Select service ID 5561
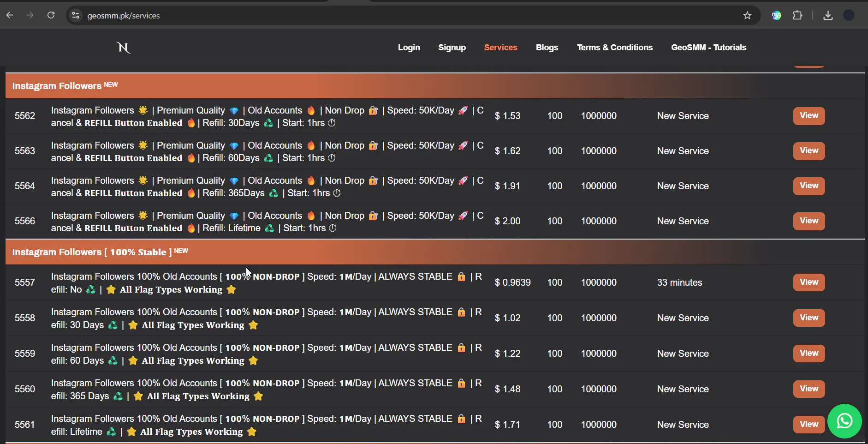Screen dimensions: 868x444 coord(25,425)
